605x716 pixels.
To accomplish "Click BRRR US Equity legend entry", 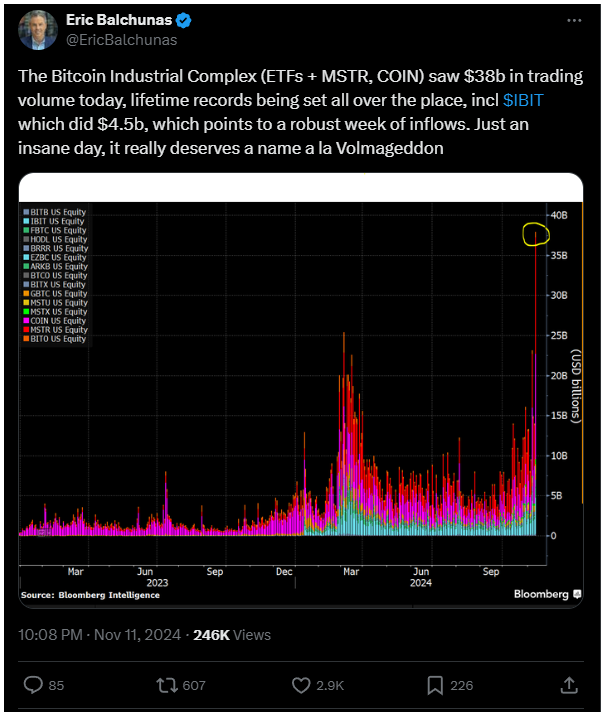I will [x=55, y=248].
